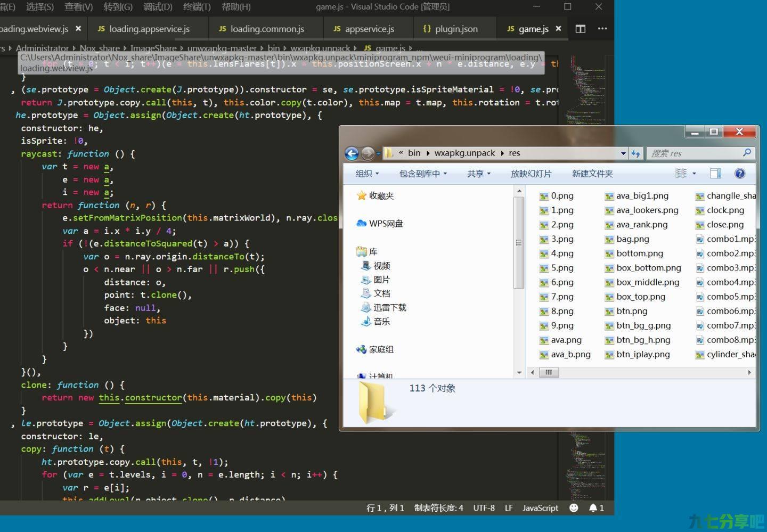Click the 行 1, 列 1 cursor position indicator

(x=385, y=508)
